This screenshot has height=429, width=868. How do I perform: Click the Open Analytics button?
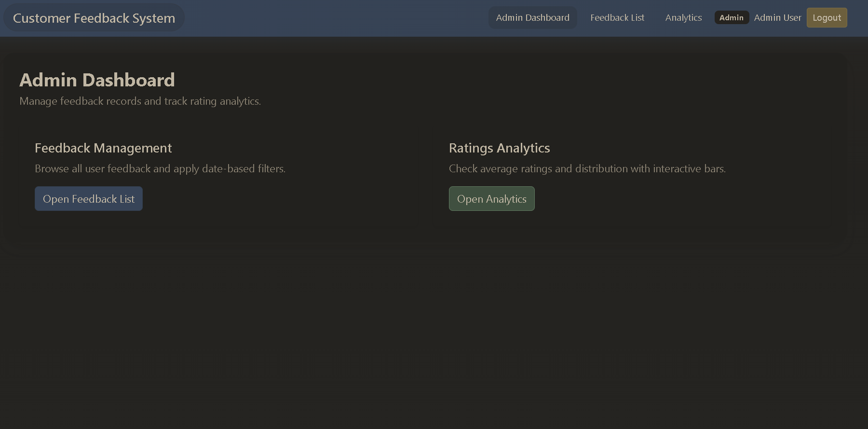click(x=491, y=199)
